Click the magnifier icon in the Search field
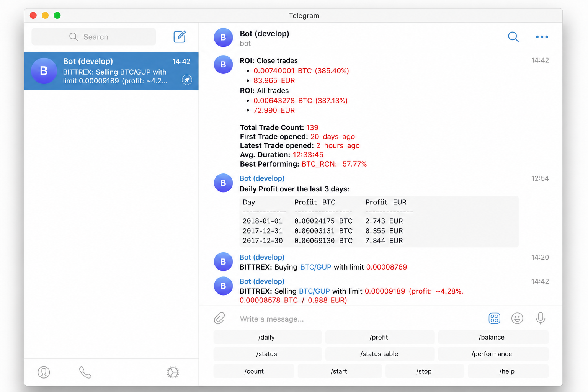This screenshot has width=588, height=392. coord(73,37)
